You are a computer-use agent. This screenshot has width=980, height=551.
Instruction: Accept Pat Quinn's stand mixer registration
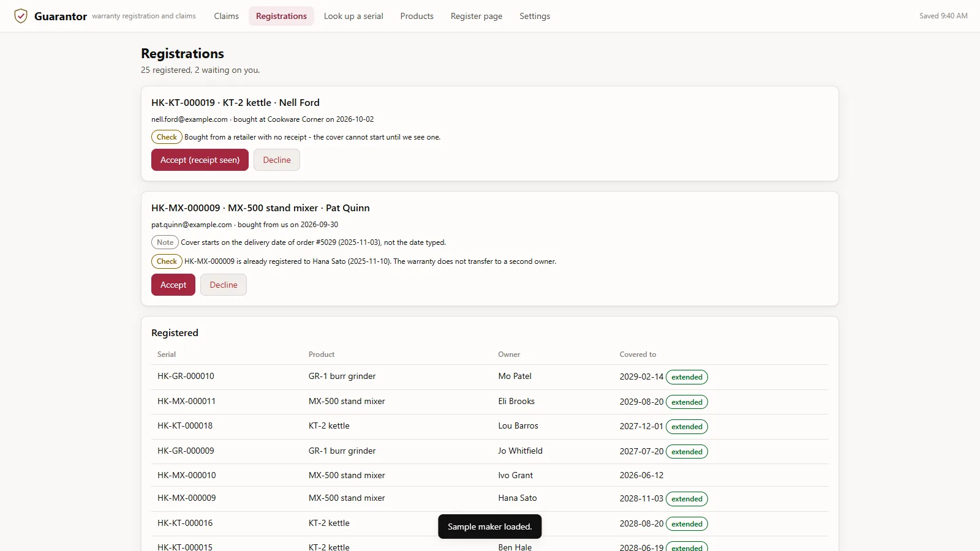173,285
